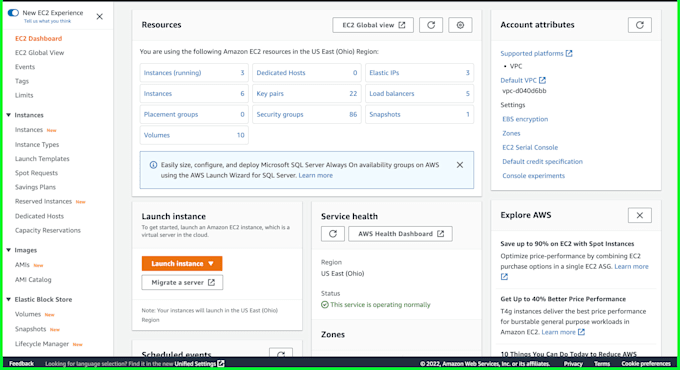Open Dedicated Hosts in sidebar

coord(39,216)
